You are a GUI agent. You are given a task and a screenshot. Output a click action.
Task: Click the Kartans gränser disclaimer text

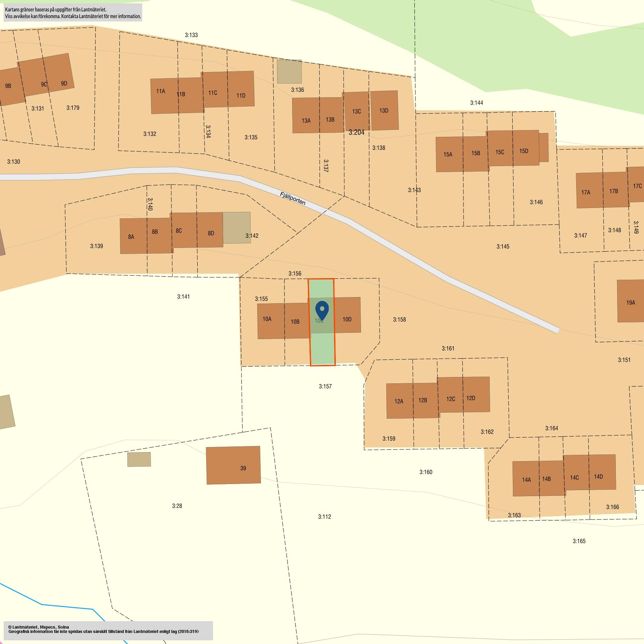73,13
